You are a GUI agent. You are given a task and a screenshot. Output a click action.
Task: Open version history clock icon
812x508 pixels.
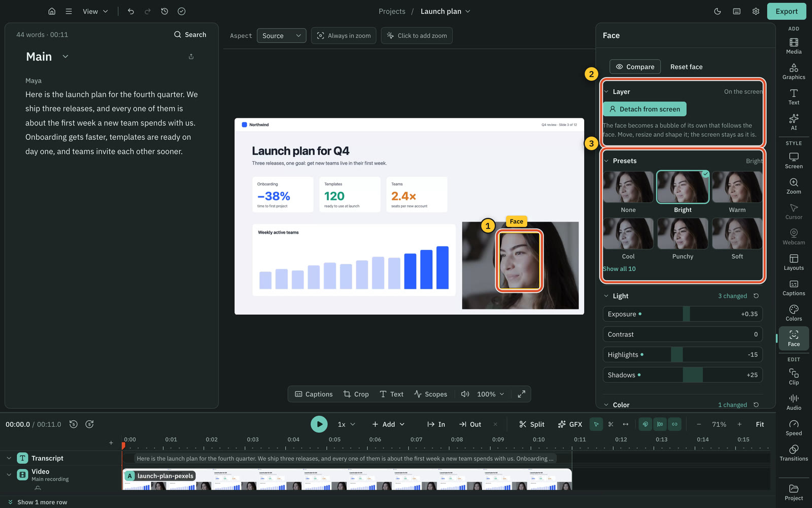(x=164, y=11)
